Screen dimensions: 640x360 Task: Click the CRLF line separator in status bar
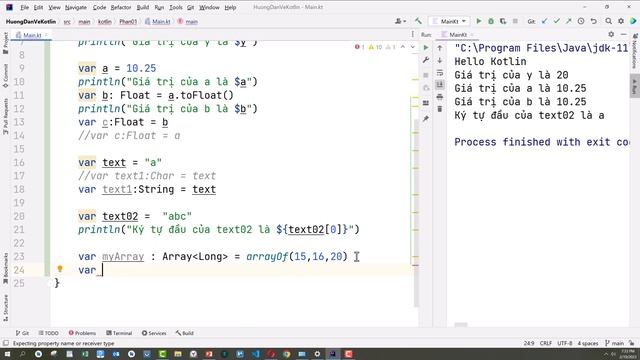click(545, 343)
